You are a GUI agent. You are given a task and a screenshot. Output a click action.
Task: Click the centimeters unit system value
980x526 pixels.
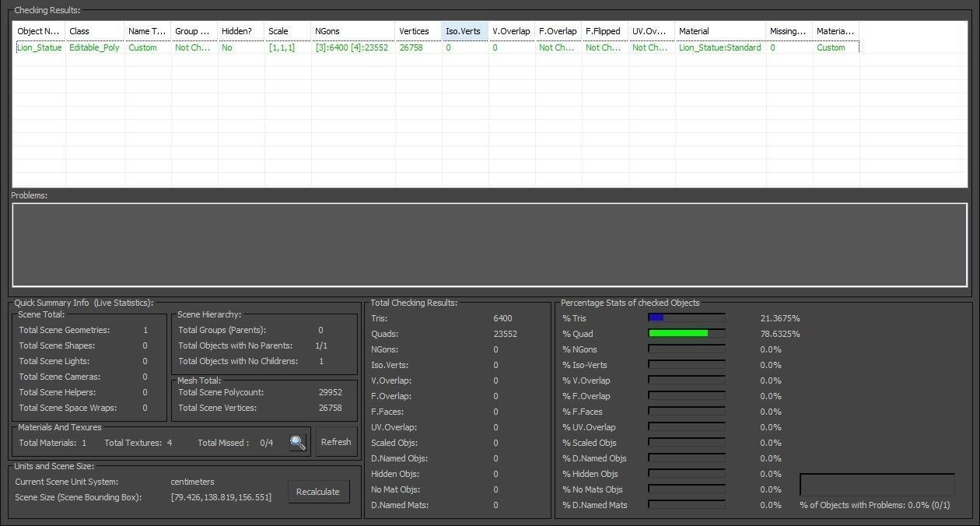pos(192,482)
